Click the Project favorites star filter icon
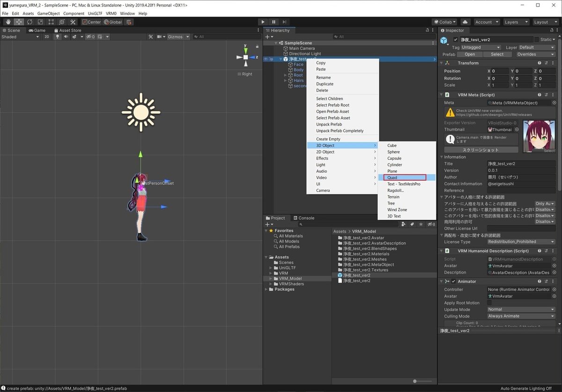 click(x=421, y=224)
